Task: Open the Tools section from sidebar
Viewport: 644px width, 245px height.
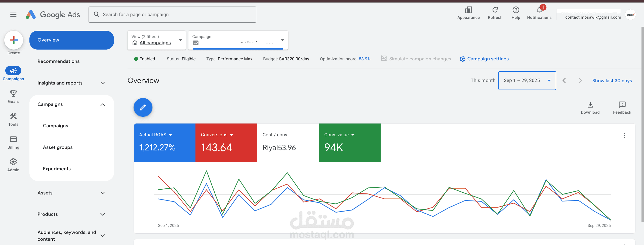Action: (x=13, y=119)
